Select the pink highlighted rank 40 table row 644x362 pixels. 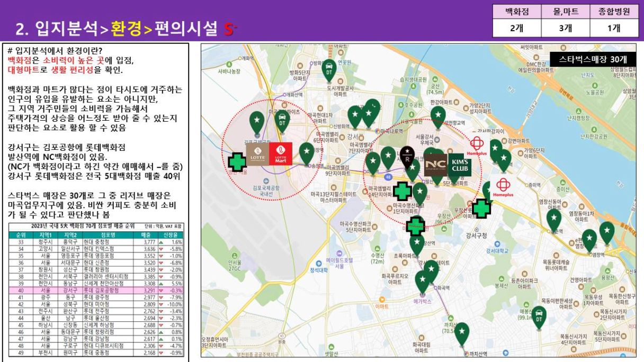tap(97, 290)
